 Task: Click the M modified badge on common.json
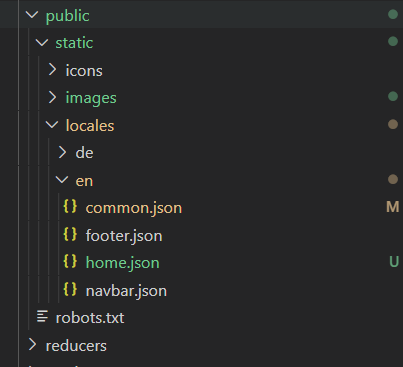(393, 207)
